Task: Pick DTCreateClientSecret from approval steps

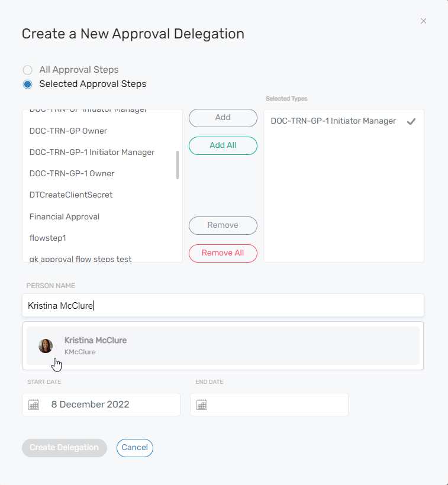Action: [71, 195]
